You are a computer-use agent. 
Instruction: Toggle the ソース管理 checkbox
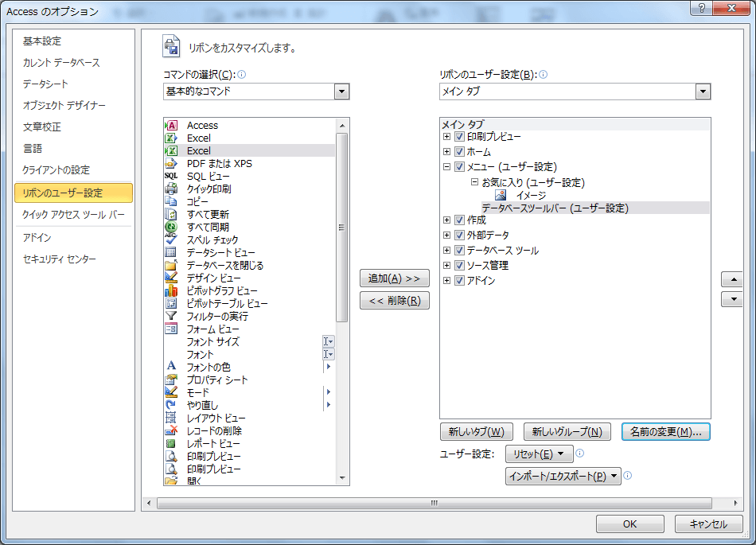pyautogui.click(x=459, y=265)
